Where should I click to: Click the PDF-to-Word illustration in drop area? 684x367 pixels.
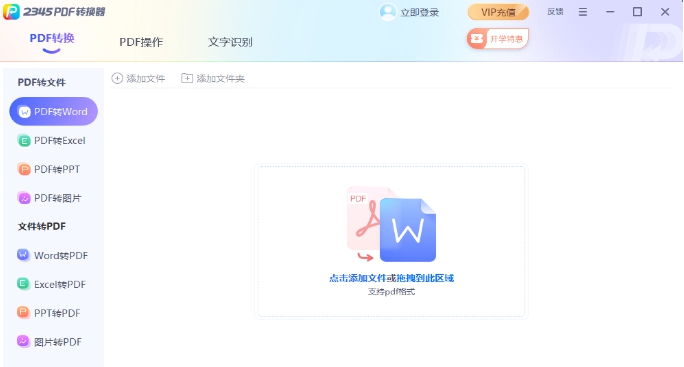[391, 224]
